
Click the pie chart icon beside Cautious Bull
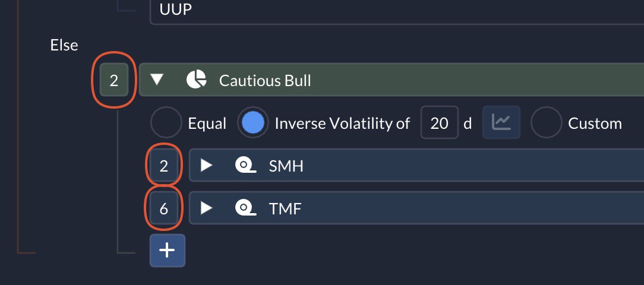[x=196, y=80]
